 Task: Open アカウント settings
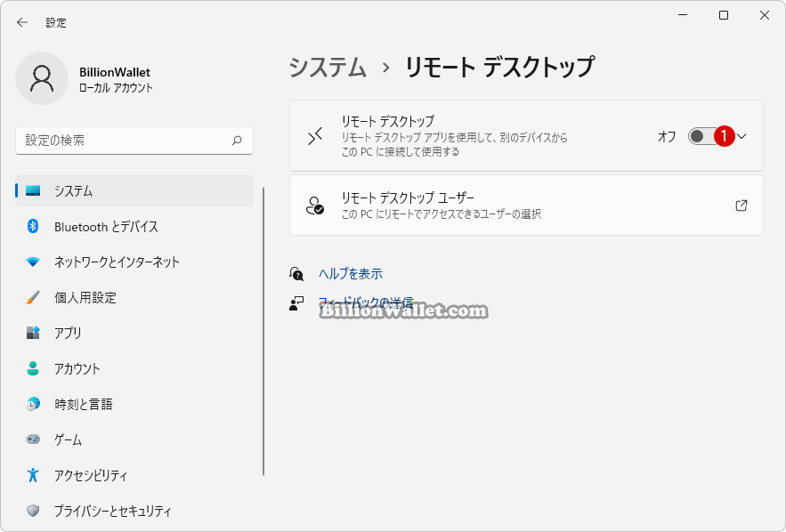pyautogui.click(x=134, y=368)
